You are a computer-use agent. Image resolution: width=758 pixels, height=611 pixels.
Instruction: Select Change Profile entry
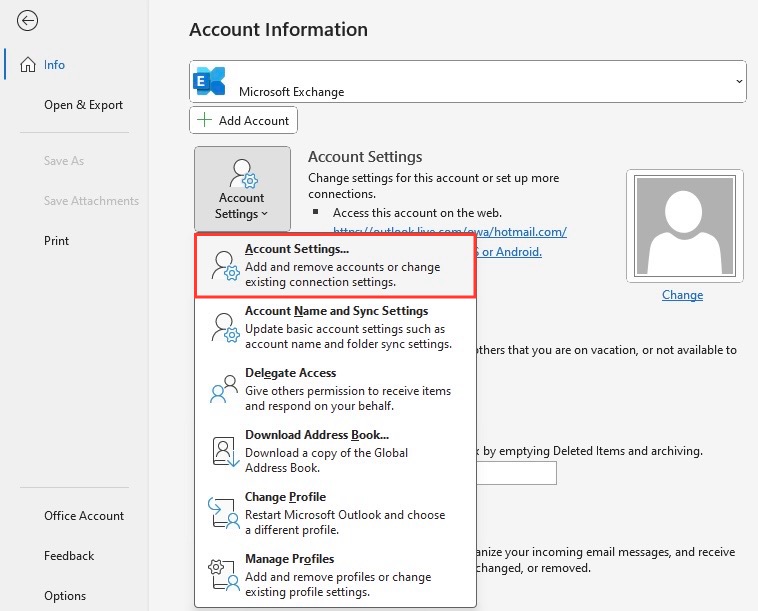click(x=335, y=513)
